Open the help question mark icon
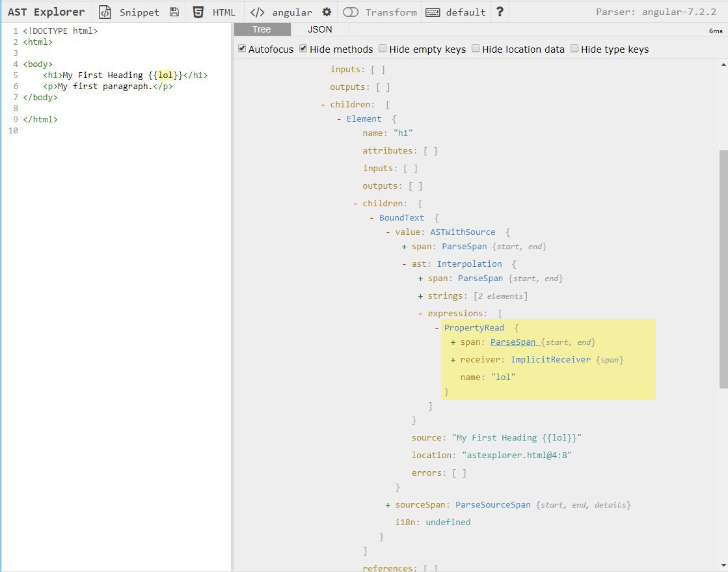The image size is (728, 572). point(500,12)
